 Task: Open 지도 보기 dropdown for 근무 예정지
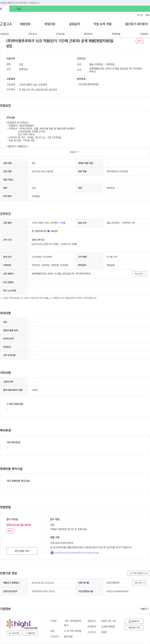[x=140, y=274]
